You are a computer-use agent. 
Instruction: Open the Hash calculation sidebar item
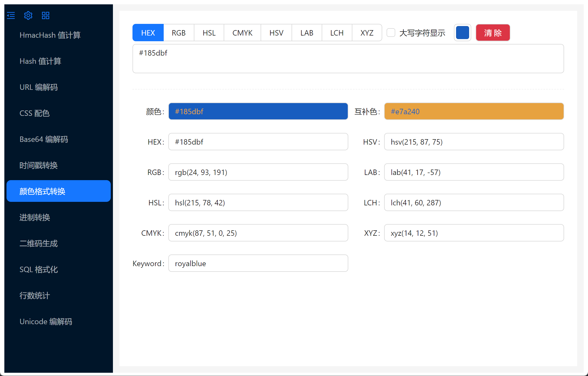(x=40, y=61)
